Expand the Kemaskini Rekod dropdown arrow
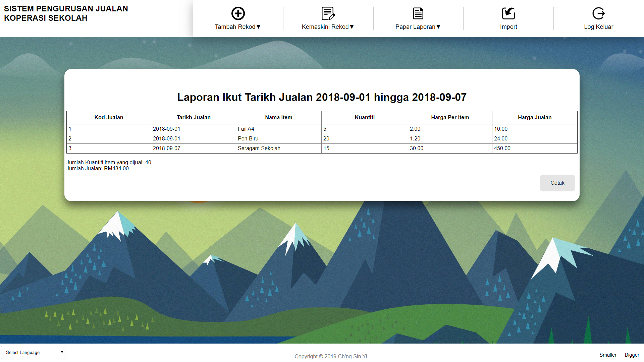The width and height of the screenshot is (644, 362). click(x=352, y=27)
